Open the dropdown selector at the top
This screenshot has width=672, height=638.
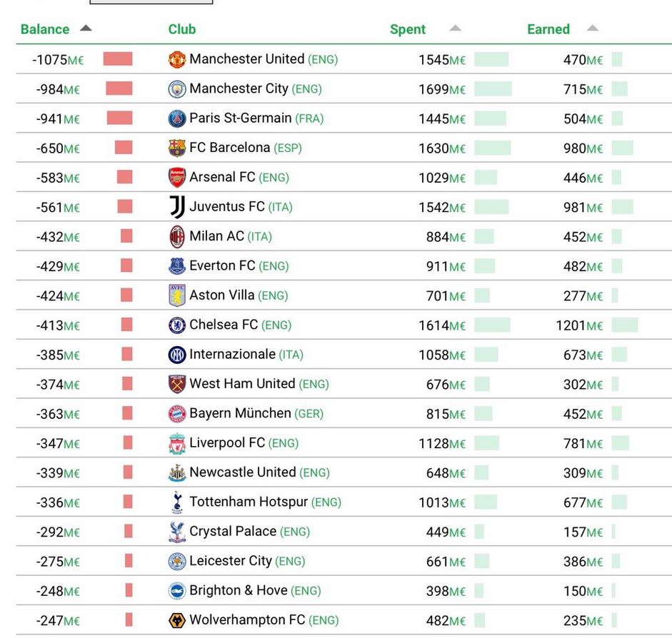pos(150,3)
